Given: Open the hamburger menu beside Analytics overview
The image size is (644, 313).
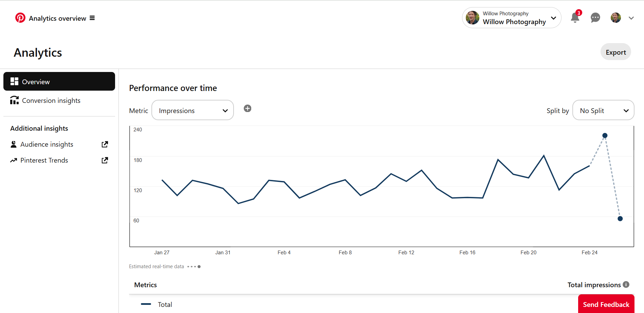Looking at the screenshot, I should [x=92, y=18].
